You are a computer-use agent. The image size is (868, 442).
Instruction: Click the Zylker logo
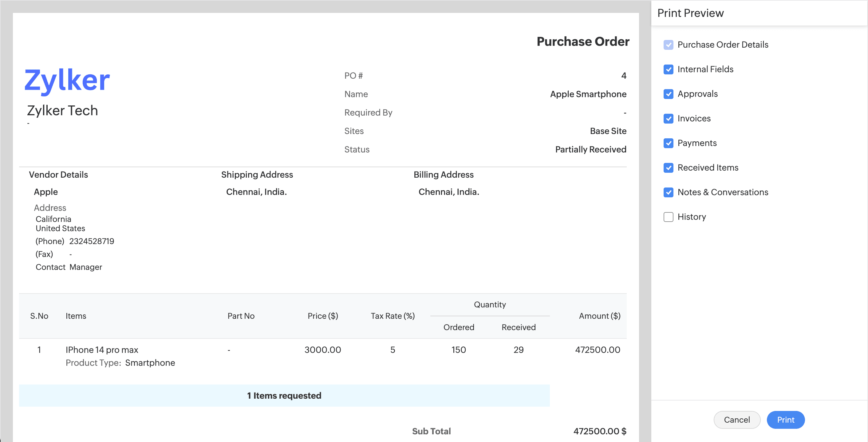point(67,80)
